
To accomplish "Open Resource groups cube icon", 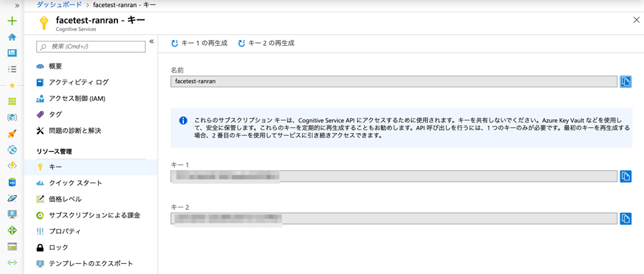I will click(12, 117).
